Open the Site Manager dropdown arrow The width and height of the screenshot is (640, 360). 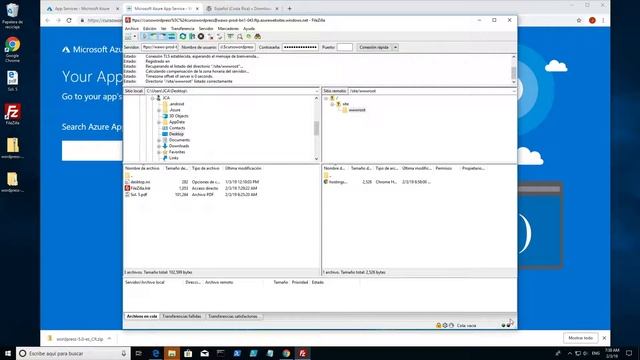[135, 37]
